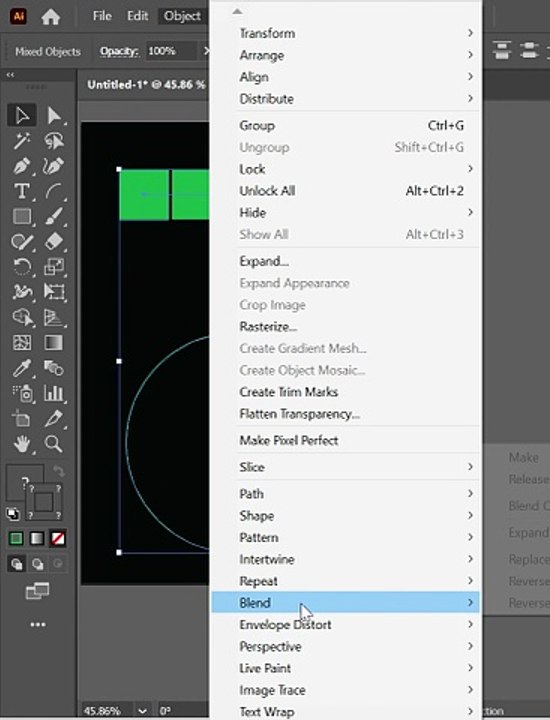The height and width of the screenshot is (720, 550).
Task: Open the Edit menu
Action: pyautogui.click(x=137, y=16)
